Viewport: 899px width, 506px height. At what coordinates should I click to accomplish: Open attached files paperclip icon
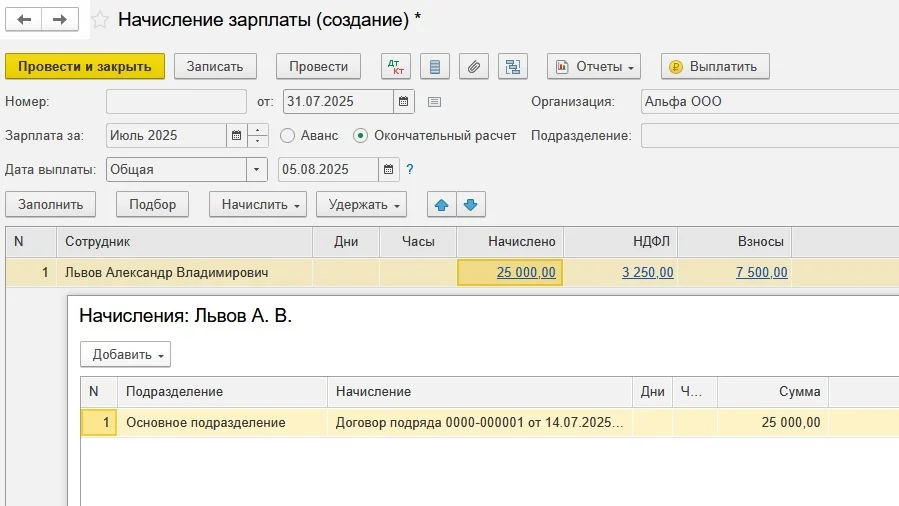tap(475, 67)
